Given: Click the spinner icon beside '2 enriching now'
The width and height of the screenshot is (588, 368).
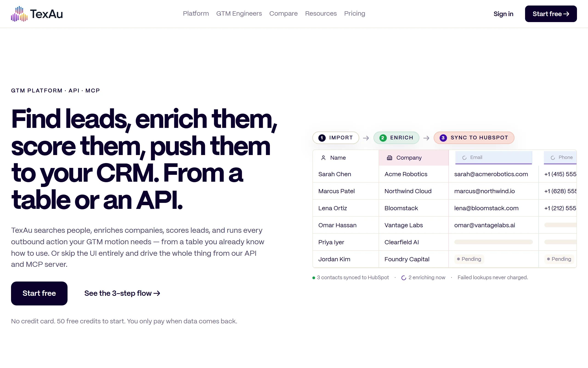Looking at the screenshot, I should point(404,278).
